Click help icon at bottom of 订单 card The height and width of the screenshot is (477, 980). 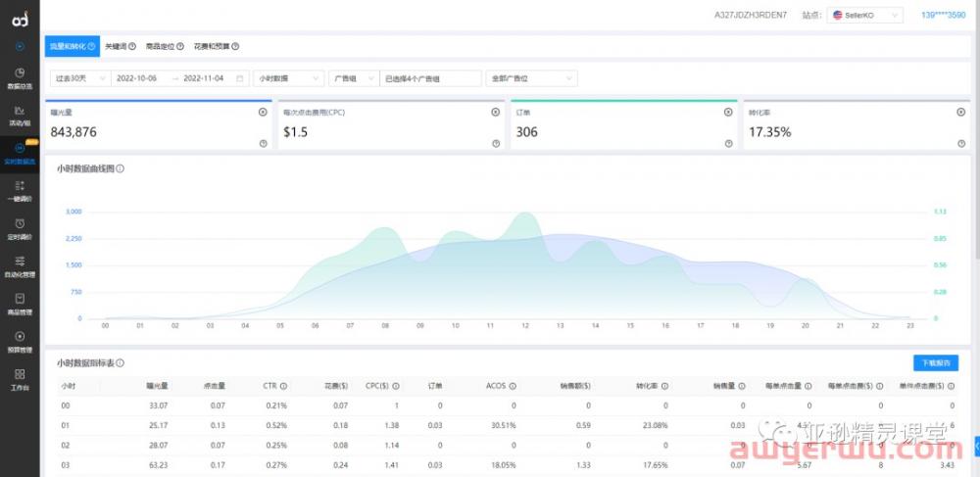tap(729, 144)
